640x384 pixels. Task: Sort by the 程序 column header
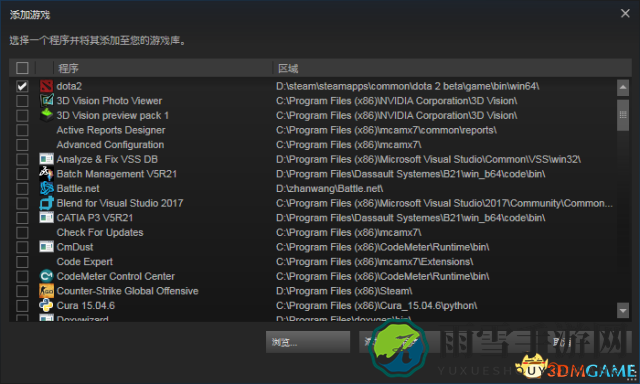(162, 68)
